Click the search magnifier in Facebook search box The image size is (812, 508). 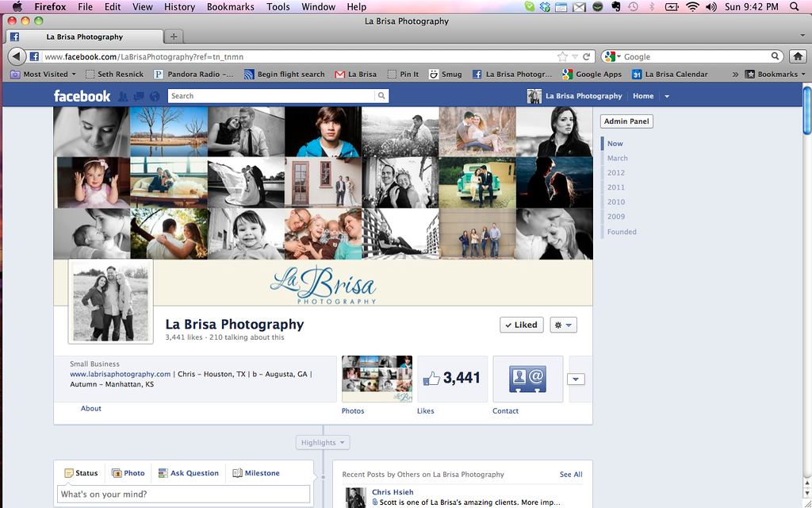click(x=381, y=96)
